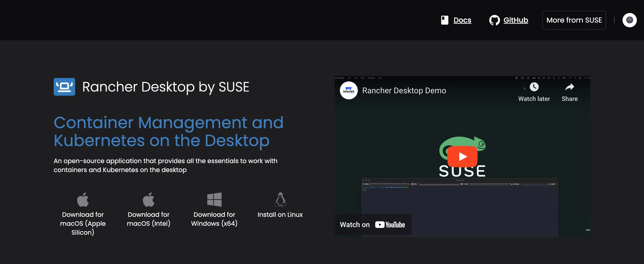The width and height of the screenshot is (644, 264).
Task: Open the GitHub link
Action: point(515,20)
